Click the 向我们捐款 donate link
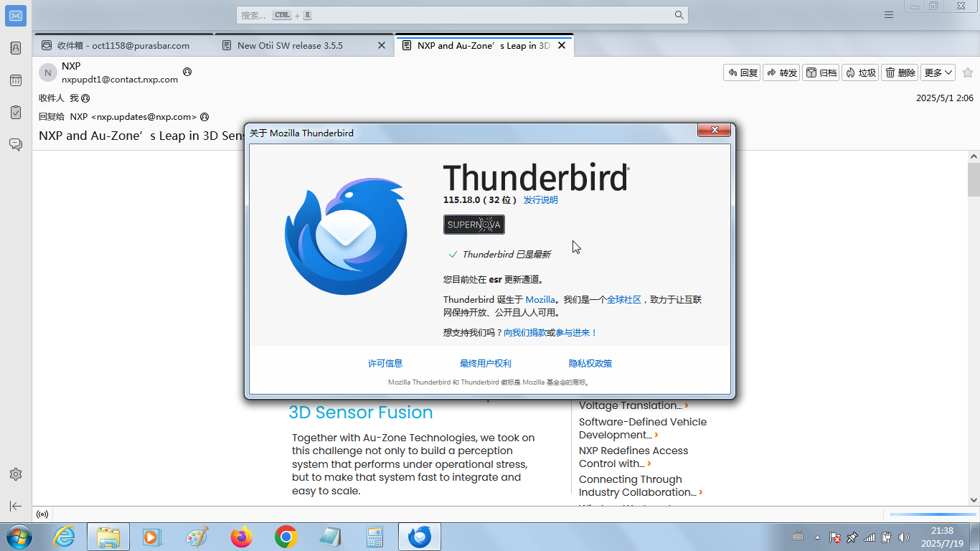The image size is (980, 551). (524, 333)
